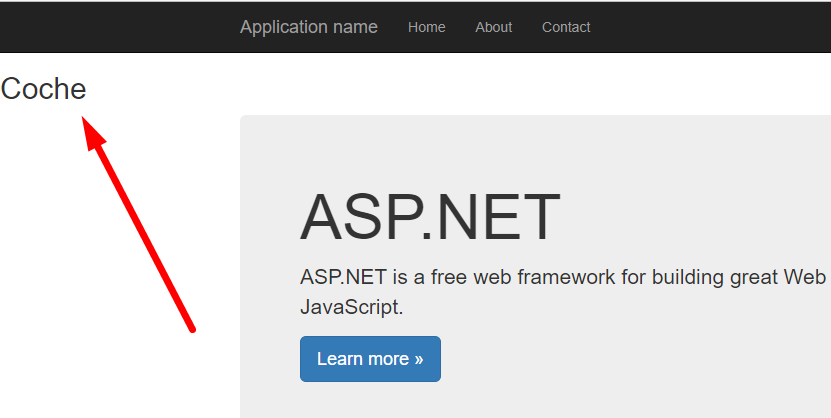
Task: Click the tail end of red arrow
Action: [190, 326]
